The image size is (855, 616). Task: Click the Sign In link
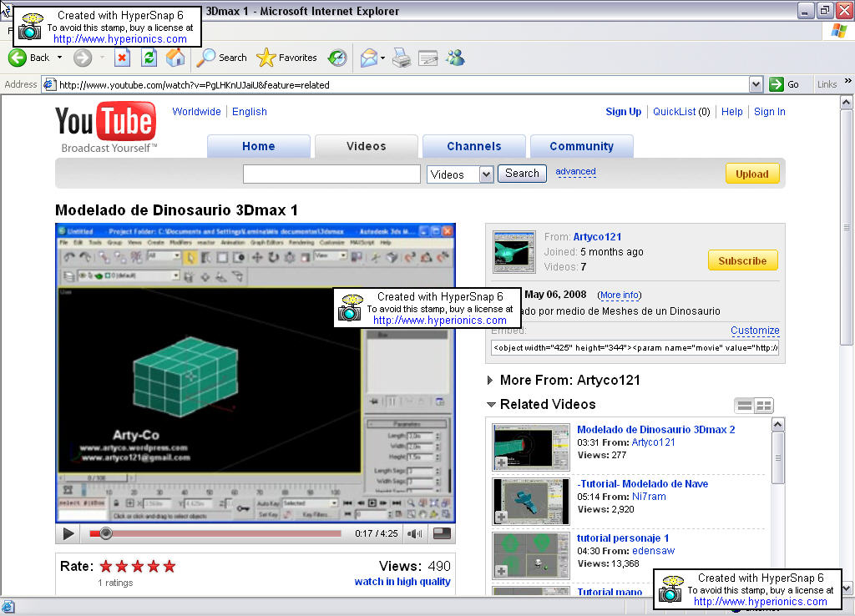point(769,111)
